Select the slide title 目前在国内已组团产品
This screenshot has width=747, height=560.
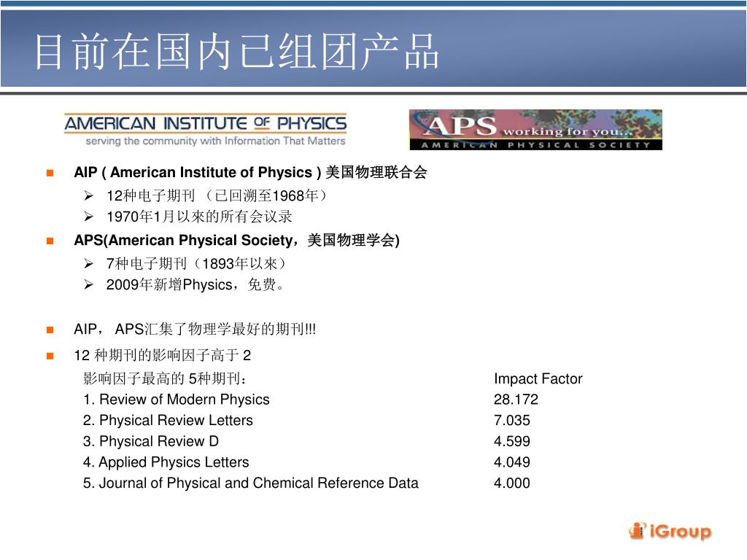point(237,51)
